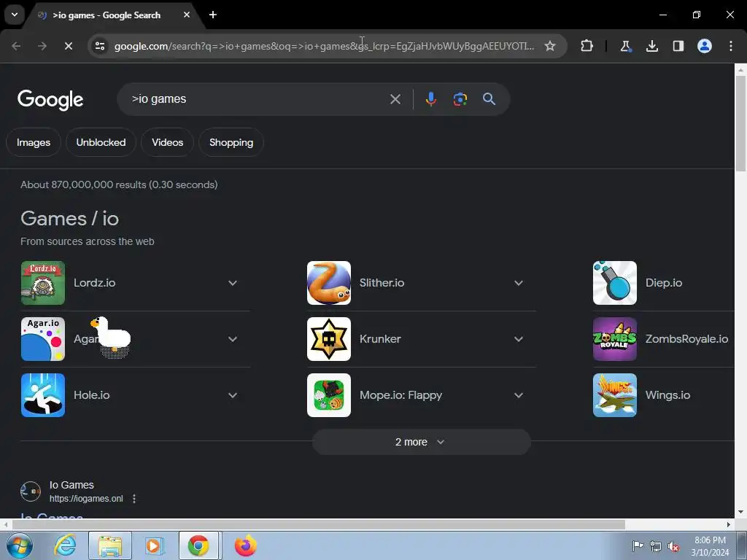The image size is (747, 560).
Task: Open the Diep.io tank icon
Action: (x=614, y=283)
